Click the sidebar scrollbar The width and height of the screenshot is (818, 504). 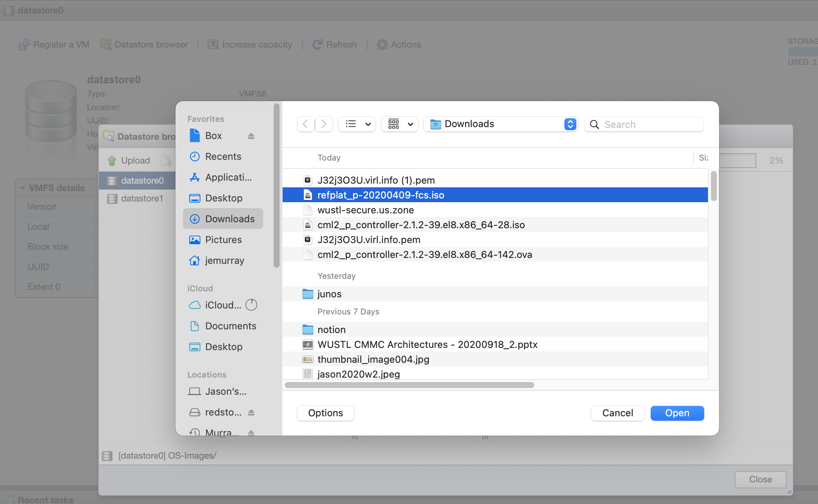[276, 185]
